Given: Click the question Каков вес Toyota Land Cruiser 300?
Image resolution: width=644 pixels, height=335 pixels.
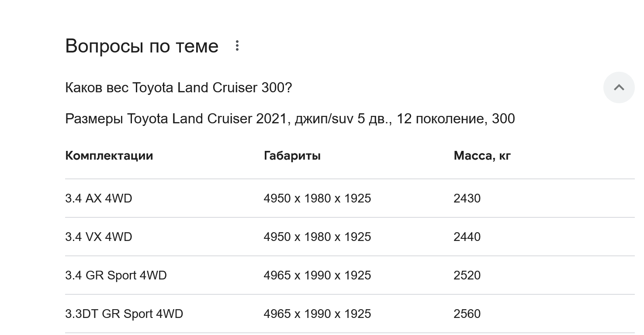Looking at the screenshot, I should (178, 87).
